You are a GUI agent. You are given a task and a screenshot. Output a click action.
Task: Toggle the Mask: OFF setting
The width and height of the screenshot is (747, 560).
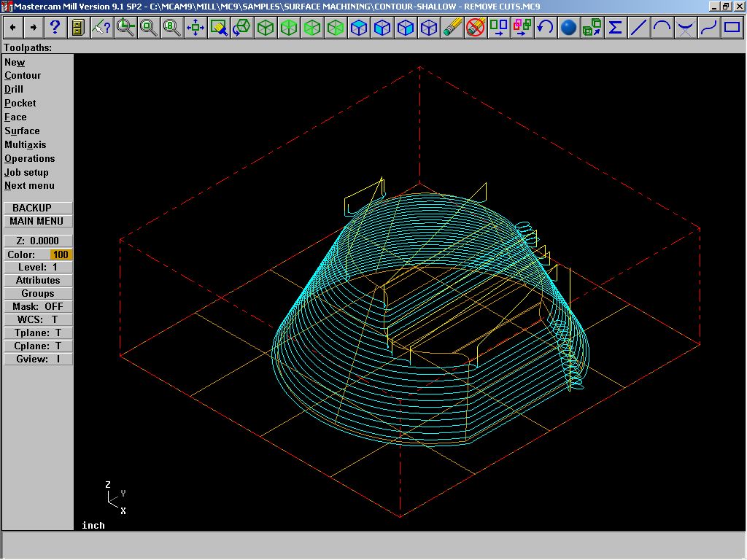tap(38, 307)
